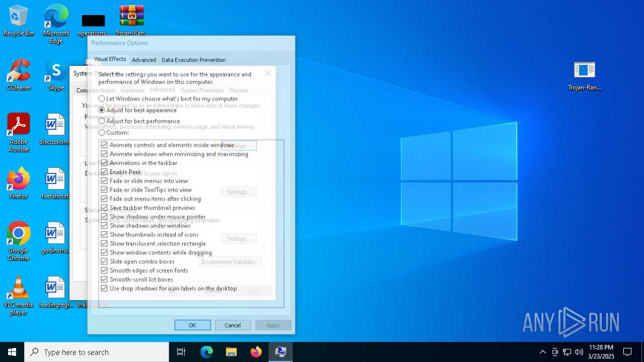Toggle Use drop shadows for icon labels

(x=169, y=289)
